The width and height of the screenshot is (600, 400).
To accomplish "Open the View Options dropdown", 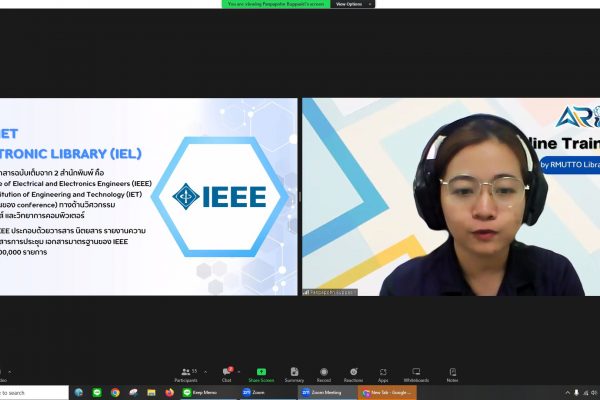I will coord(353,4).
